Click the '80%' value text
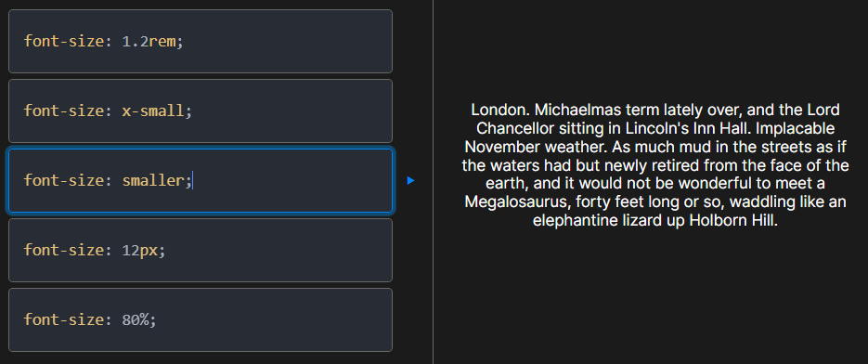The height and width of the screenshot is (364, 868). click(x=135, y=319)
